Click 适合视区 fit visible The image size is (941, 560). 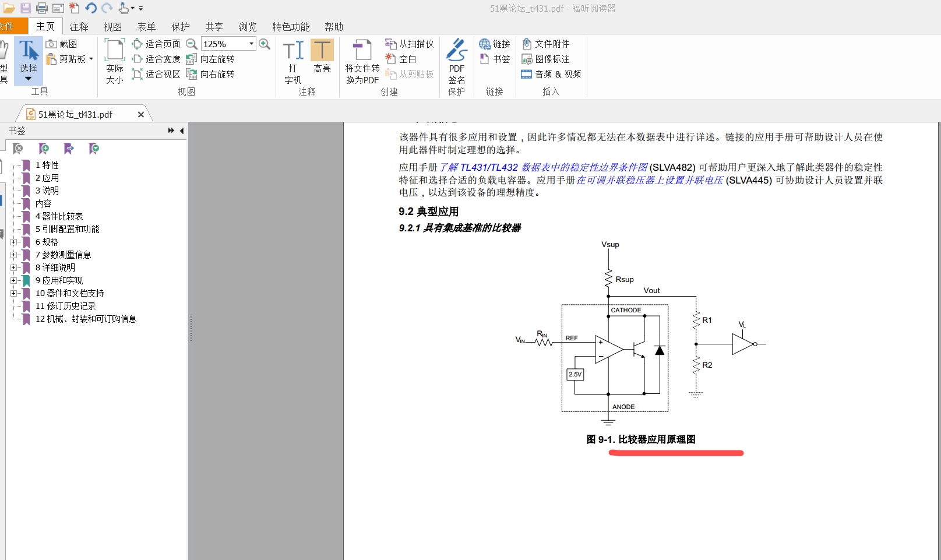click(156, 74)
